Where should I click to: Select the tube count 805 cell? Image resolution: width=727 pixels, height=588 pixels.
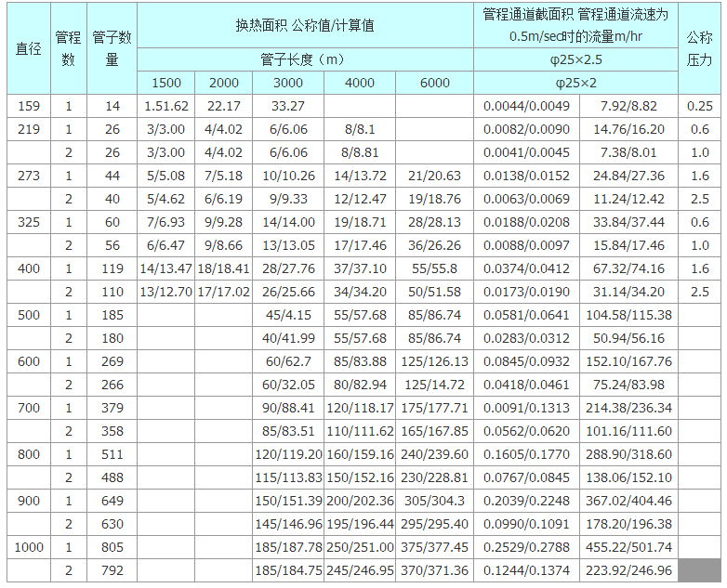click(112, 547)
